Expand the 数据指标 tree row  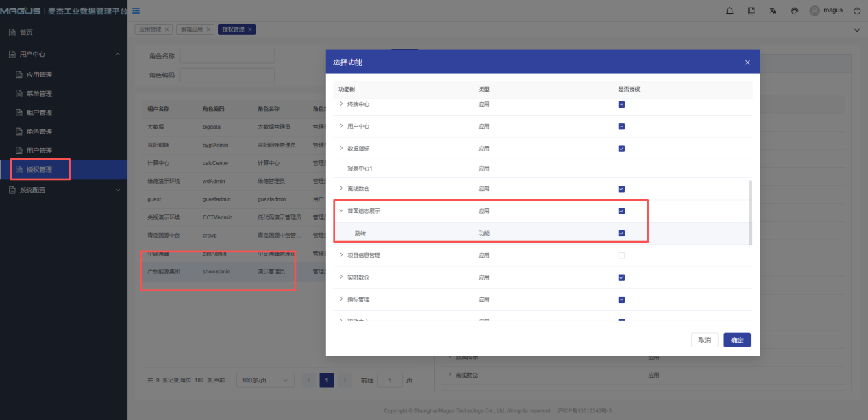point(341,149)
